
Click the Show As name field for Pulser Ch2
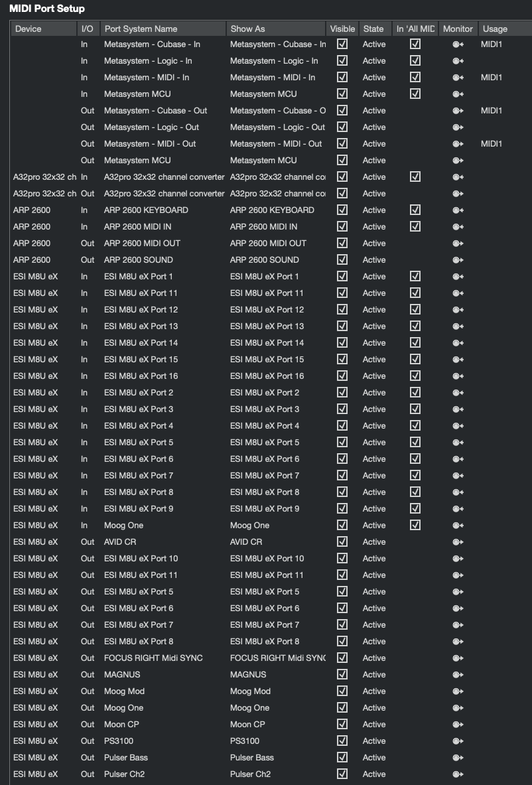coord(251,774)
